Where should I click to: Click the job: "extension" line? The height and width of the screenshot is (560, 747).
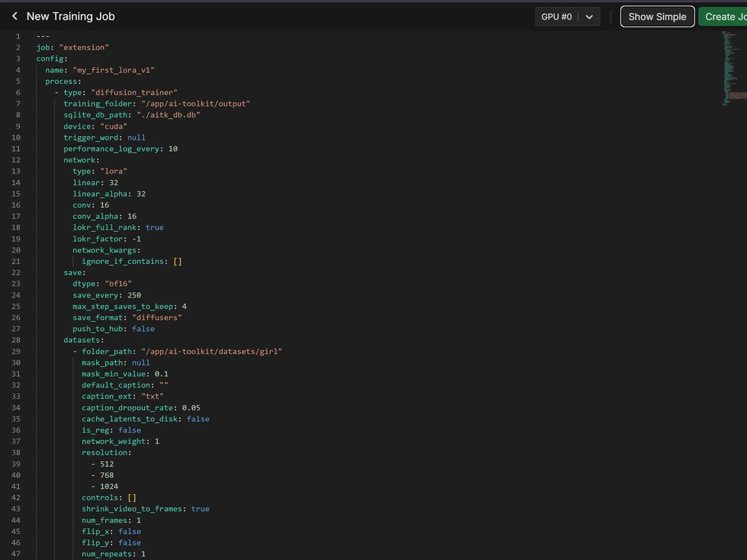click(x=72, y=47)
